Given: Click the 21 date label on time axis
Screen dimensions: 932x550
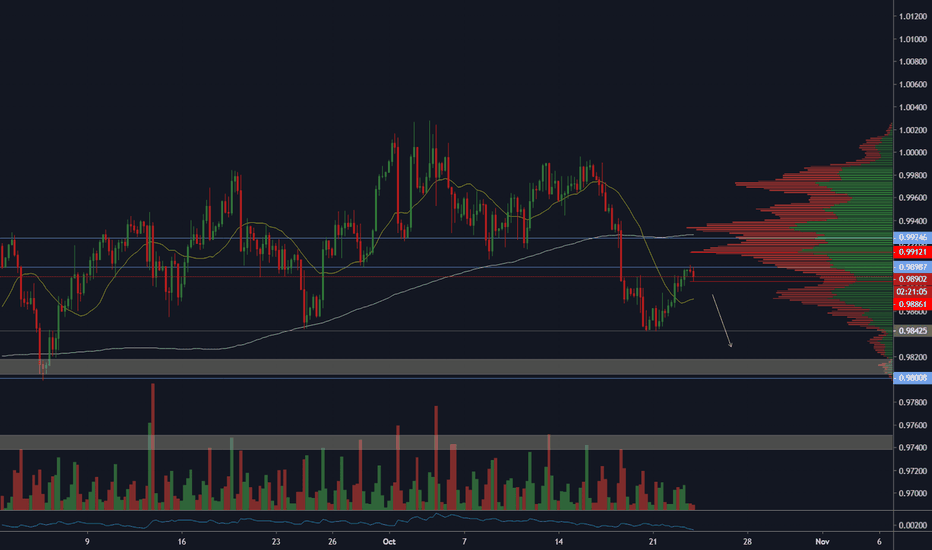Looking at the screenshot, I should pos(653,542).
